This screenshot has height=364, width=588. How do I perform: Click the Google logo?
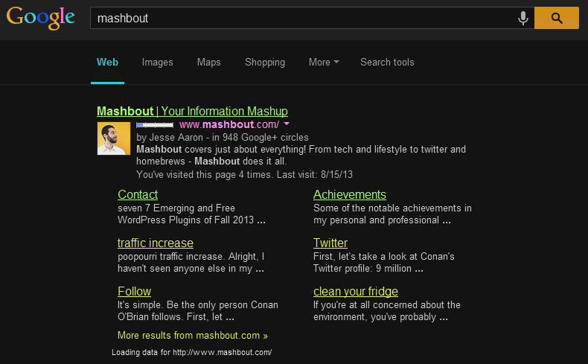(40, 18)
